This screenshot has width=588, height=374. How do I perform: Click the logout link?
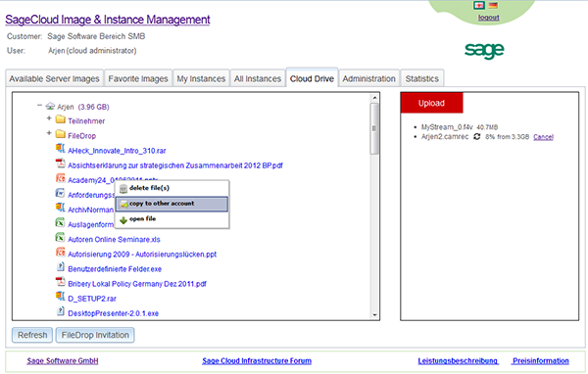click(x=488, y=18)
